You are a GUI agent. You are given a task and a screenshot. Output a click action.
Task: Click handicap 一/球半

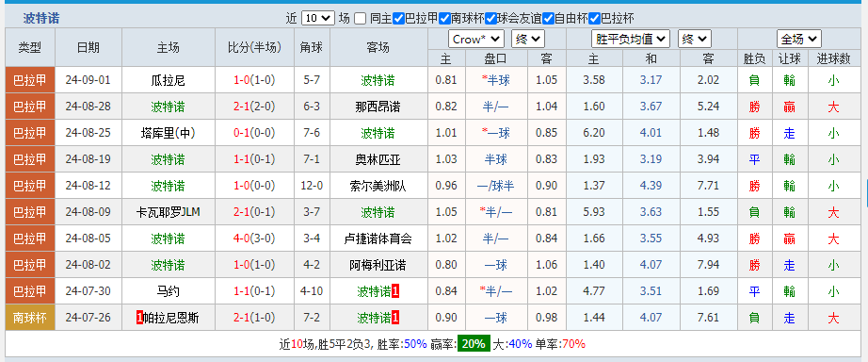496,186
